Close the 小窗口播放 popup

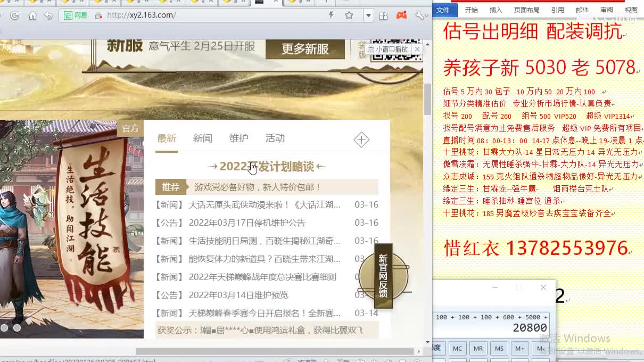pyautogui.click(x=417, y=49)
